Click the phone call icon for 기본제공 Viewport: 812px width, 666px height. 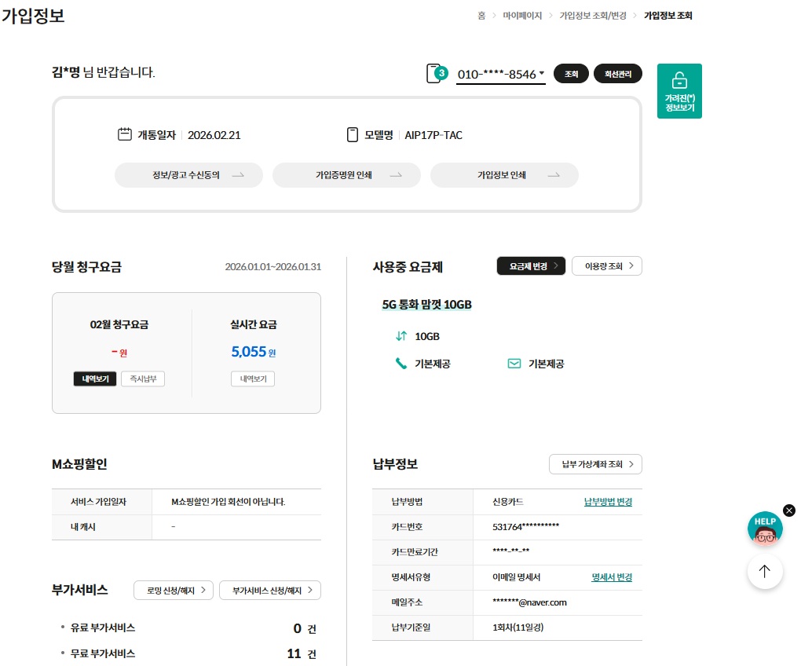coord(401,364)
